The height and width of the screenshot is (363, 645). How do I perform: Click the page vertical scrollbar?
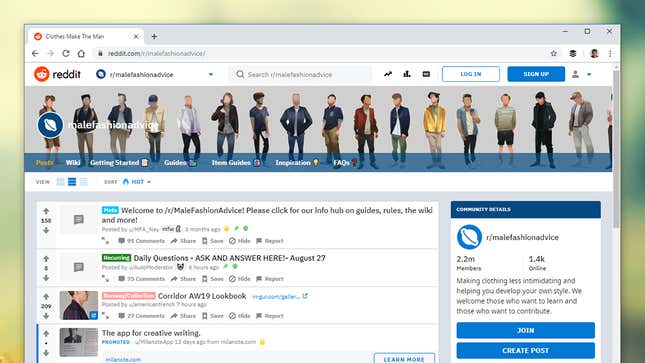click(x=616, y=148)
